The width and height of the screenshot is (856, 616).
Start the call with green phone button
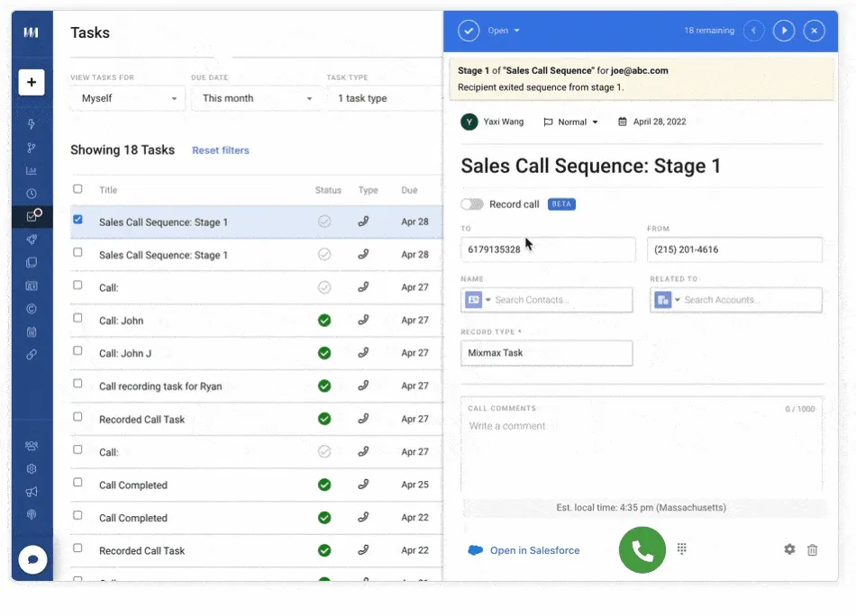click(x=642, y=550)
